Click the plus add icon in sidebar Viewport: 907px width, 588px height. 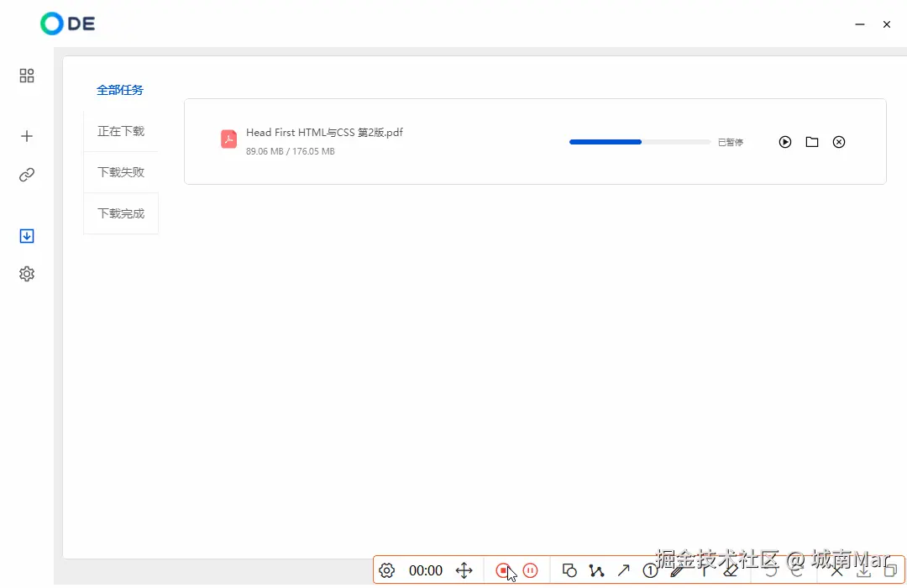27,136
